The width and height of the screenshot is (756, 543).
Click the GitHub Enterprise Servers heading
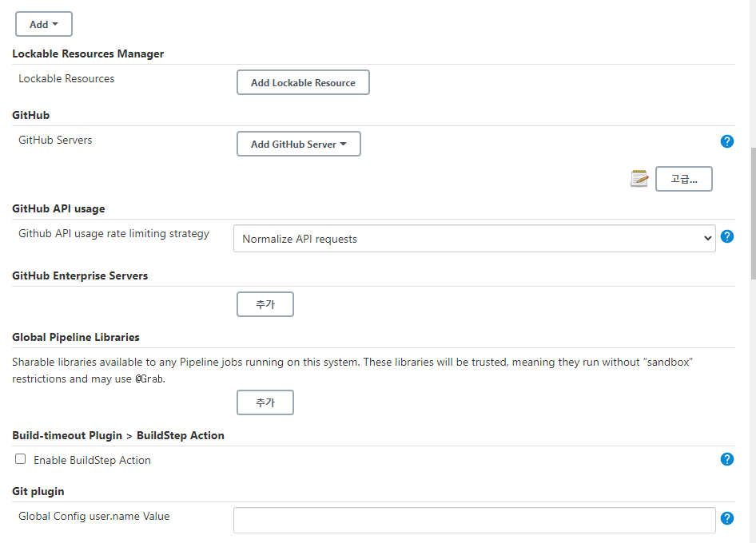point(80,275)
